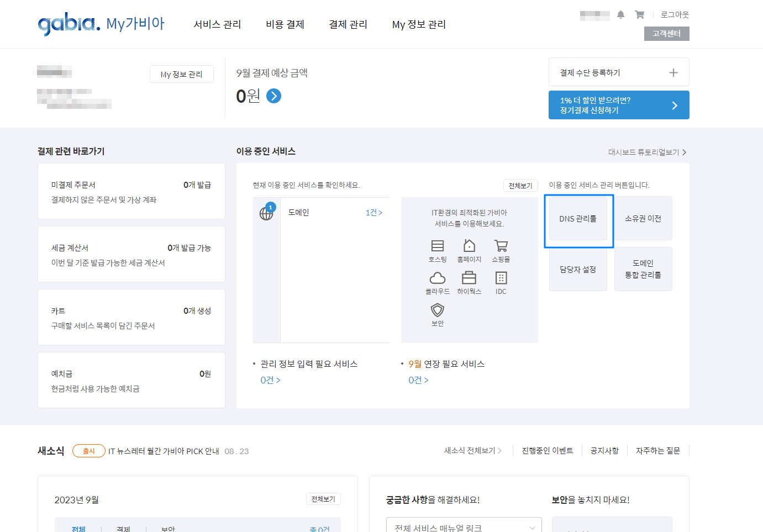
Task: Click 공지사항 link
Action: point(604,451)
